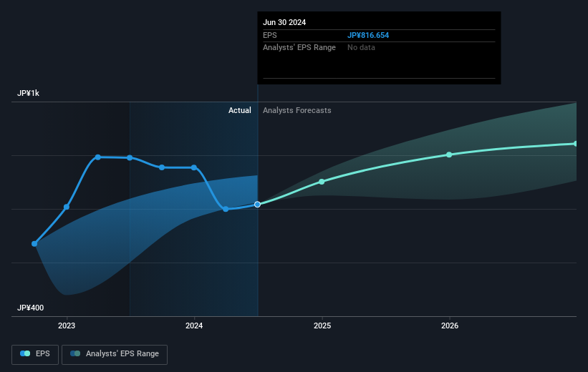This screenshot has height=372, width=588.
Task: Select the lowest 2024 EPS data point
Action: click(x=226, y=209)
